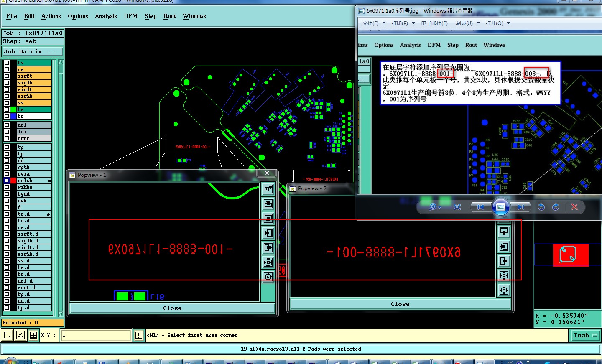Click pan right icon in Popview 1
This screenshot has width=602, height=364.
[268, 247]
